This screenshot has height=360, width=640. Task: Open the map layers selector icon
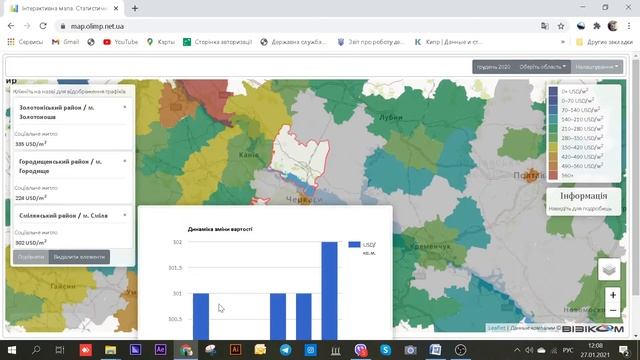click(x=609, y=269)
